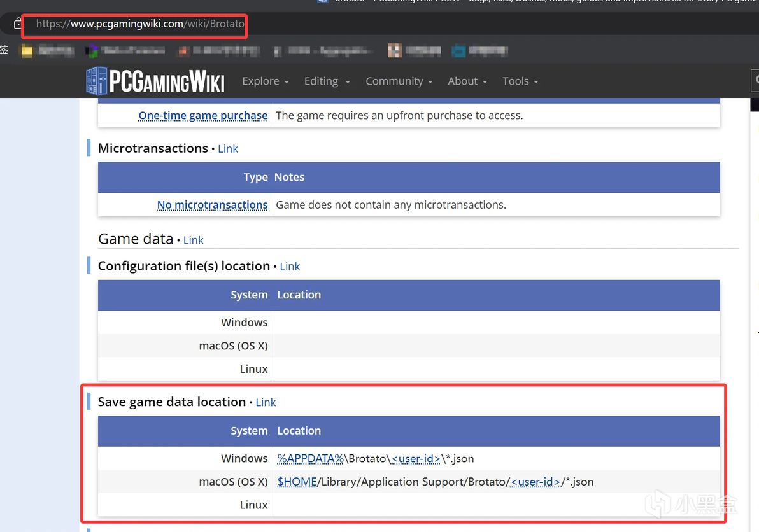Click the Game data section heading
Image resolution: width=759 pixels, height=532 pixels.
tap(136, 239)
